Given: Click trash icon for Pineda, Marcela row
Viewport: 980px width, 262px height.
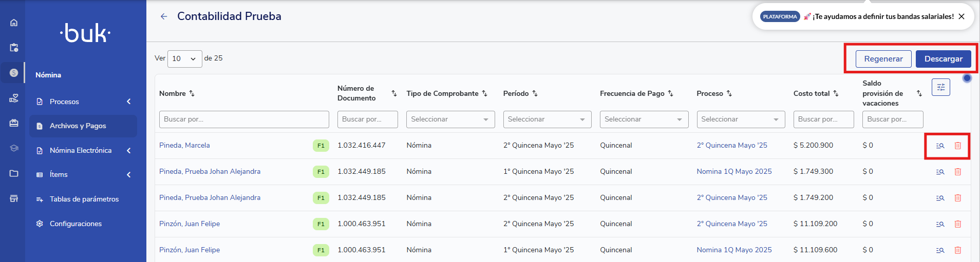Looking at the screenshot, I should tap(957, 146).
